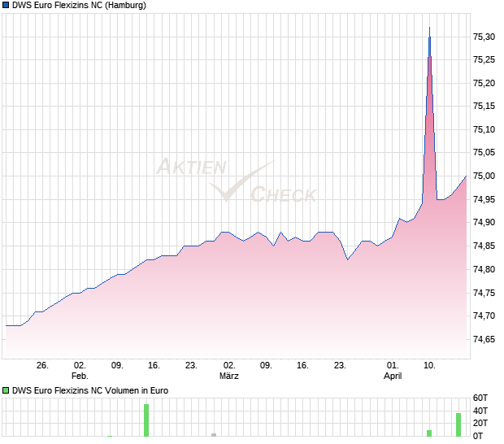Screen dimensions: 504x444
Task: Click the blue legend square for DWS Euro Flexizins
Action: coord(6,5)
